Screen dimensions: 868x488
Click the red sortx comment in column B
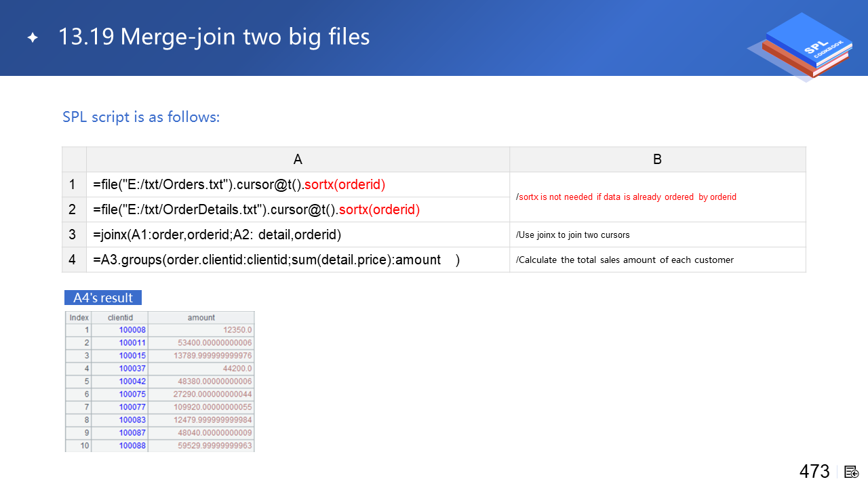(x=626, y=197)
